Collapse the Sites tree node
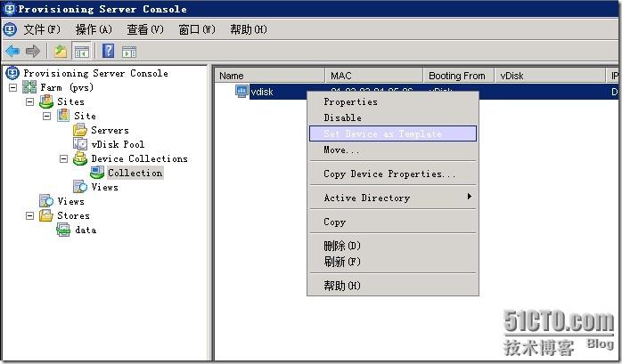The height and width of the screenshot is (364, 622). click(x=29, y=101)
